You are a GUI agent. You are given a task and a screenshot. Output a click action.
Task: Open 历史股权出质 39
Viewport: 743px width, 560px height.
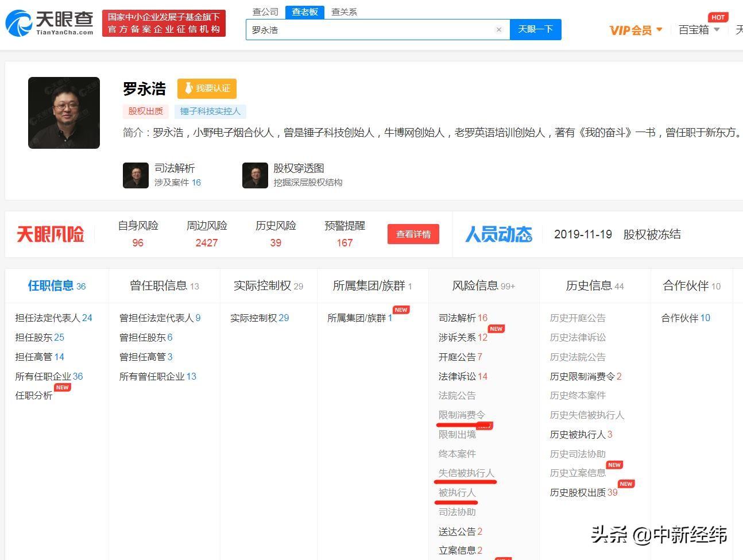click(x=583, y=493)
